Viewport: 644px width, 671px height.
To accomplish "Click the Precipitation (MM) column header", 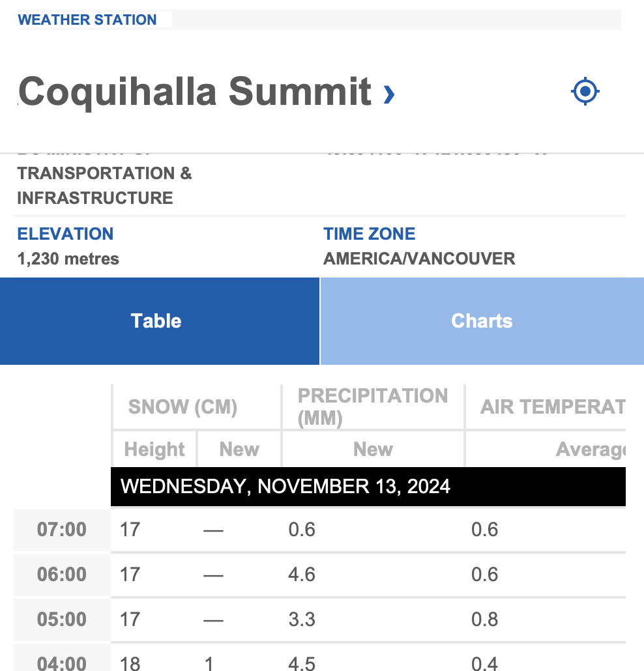I will click(373, 407).
